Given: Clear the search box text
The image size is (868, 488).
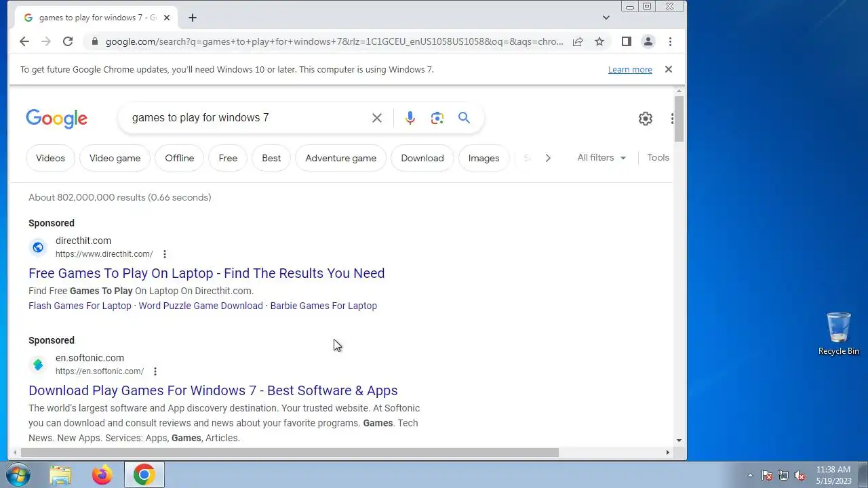Looking at the screenshot, I should pyautogui.click(x=377, y=118).
